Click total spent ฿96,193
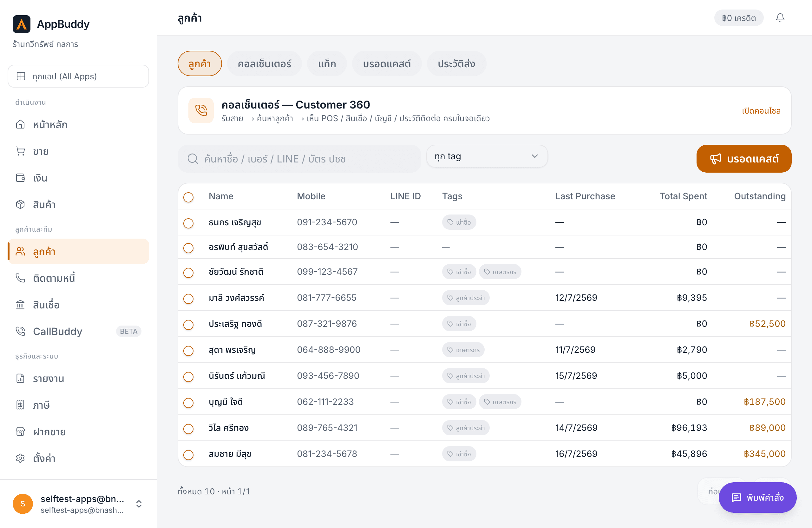The height and width of the screenshot is (528, 812). pyautogui.click(x=689, y=428)
